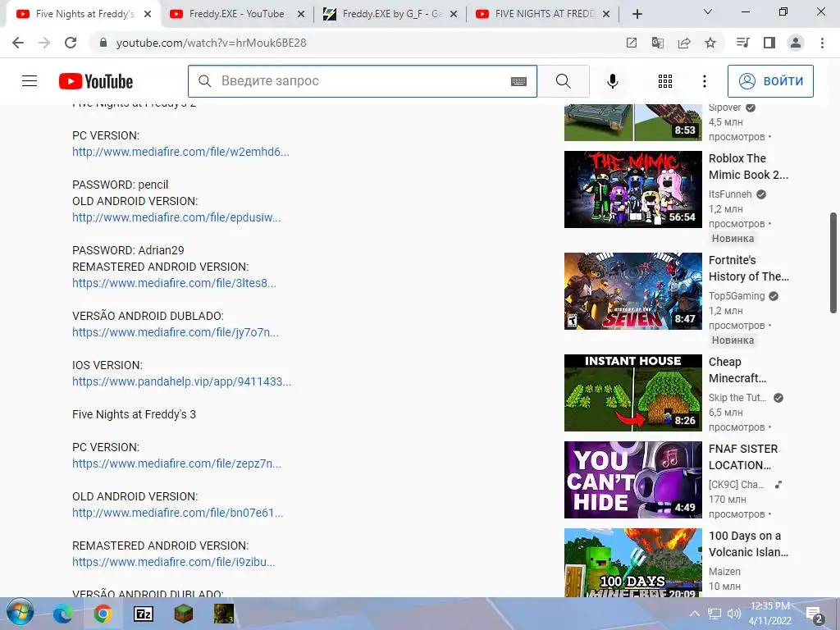Open the INSTANT HOUSE Minecraft thumbnail
This screenshot has width=840, height=630.
[x=632, y=393]
